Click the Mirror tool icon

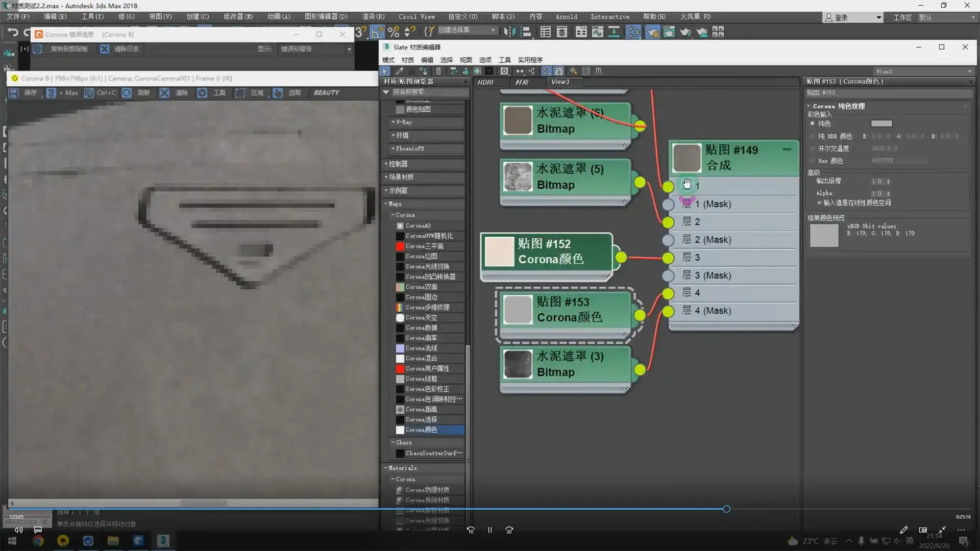tap(509, 32)
